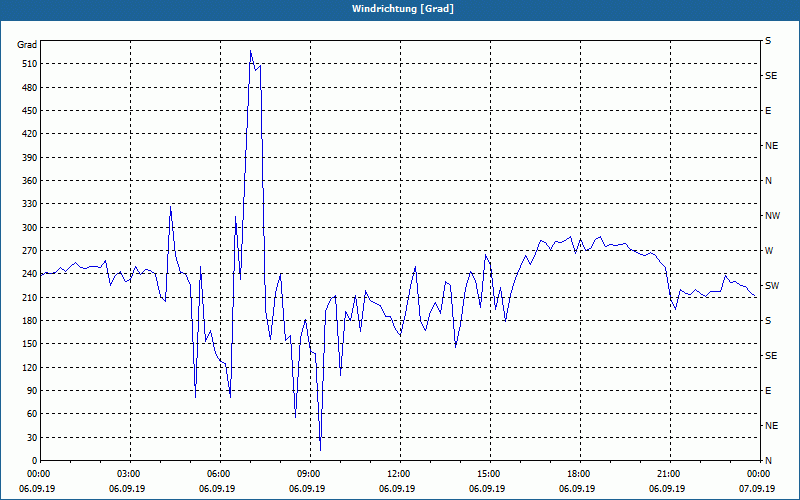
Task: Select the E compass label at 450 level
Action: [x=768, y=111]
